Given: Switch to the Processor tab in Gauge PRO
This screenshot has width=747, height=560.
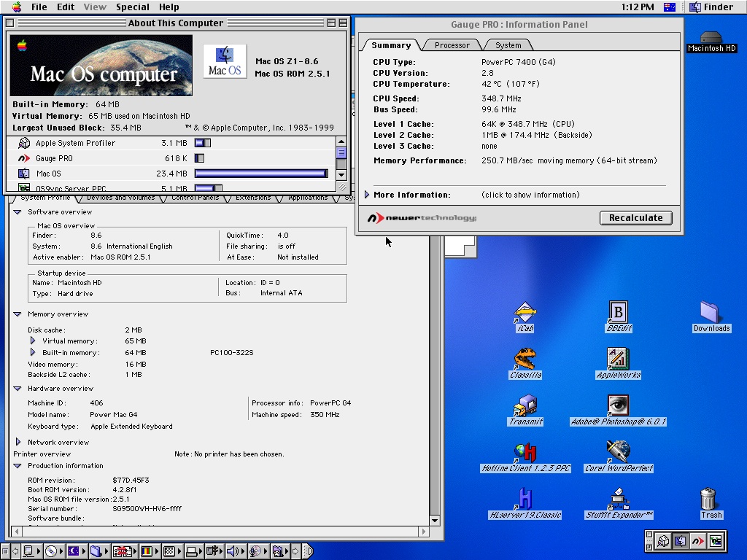Looking at the screenshot, I should (452, 45).
